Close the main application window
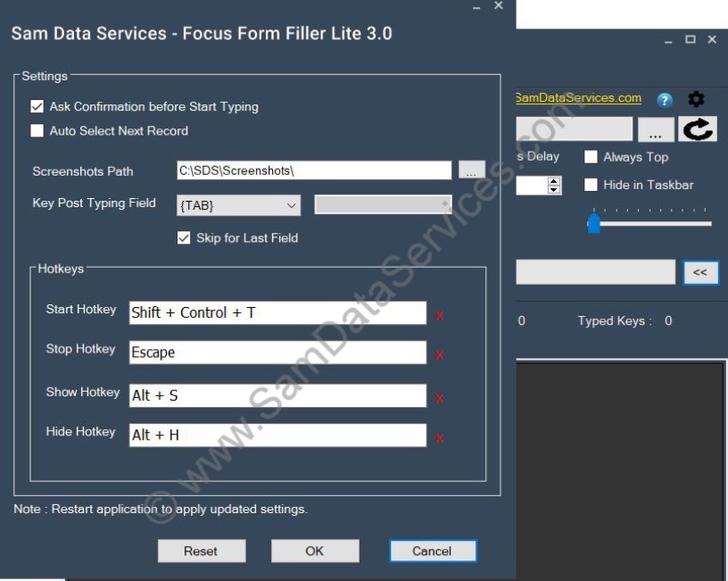The height and width of the screenshot is (581, 728). coord(712,39)
